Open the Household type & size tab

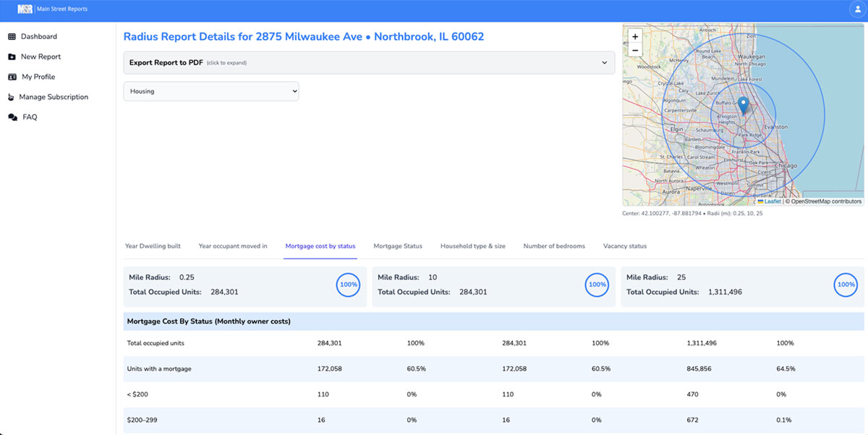click(472, 246)
